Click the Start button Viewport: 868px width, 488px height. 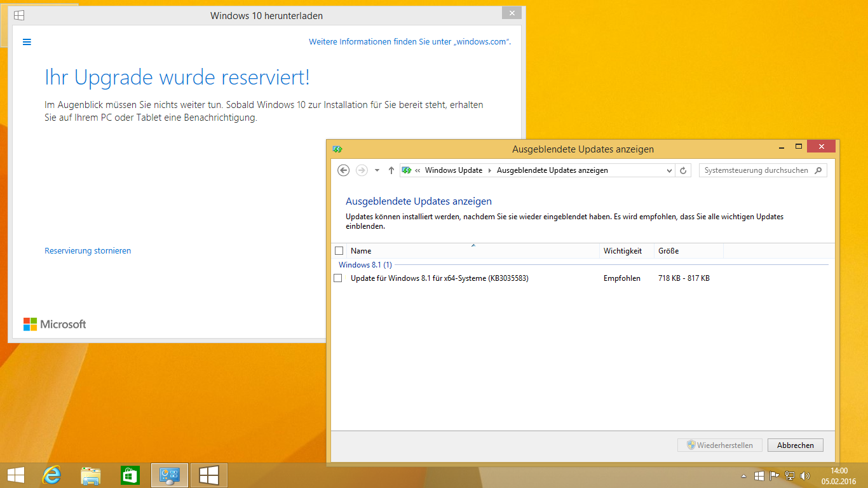coord(16,475)
